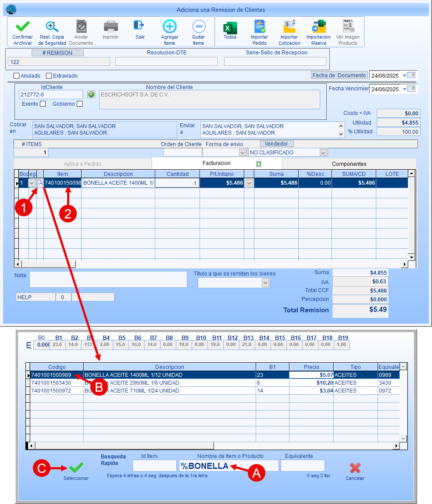Click the IdCliente input field
Screen dimensions: 432x504
tap(51, 94)
